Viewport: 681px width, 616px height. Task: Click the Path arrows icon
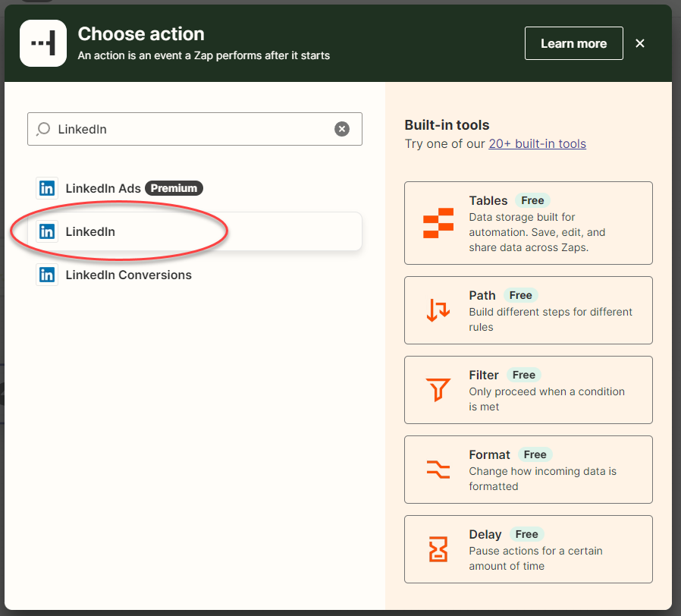click(x=438, y=310)
